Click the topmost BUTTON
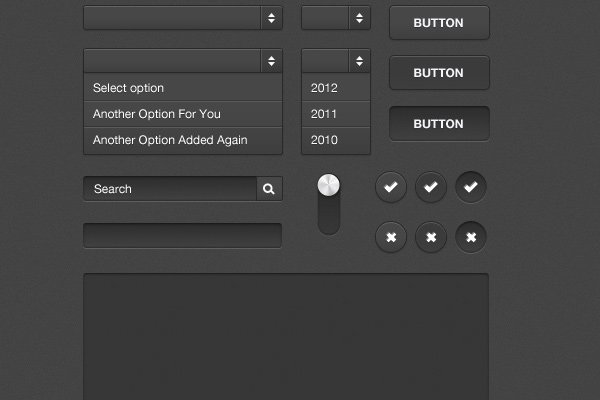600x400 pixels. pos(439,23)
